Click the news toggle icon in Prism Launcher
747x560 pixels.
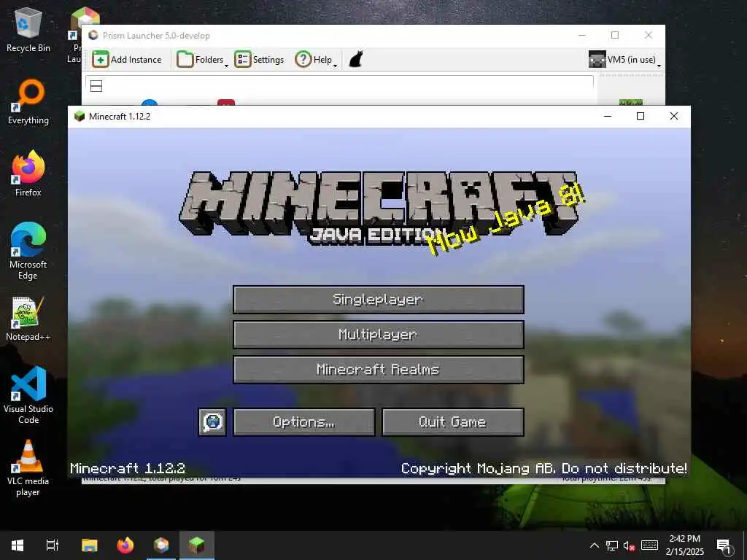(x=96, y=86)
